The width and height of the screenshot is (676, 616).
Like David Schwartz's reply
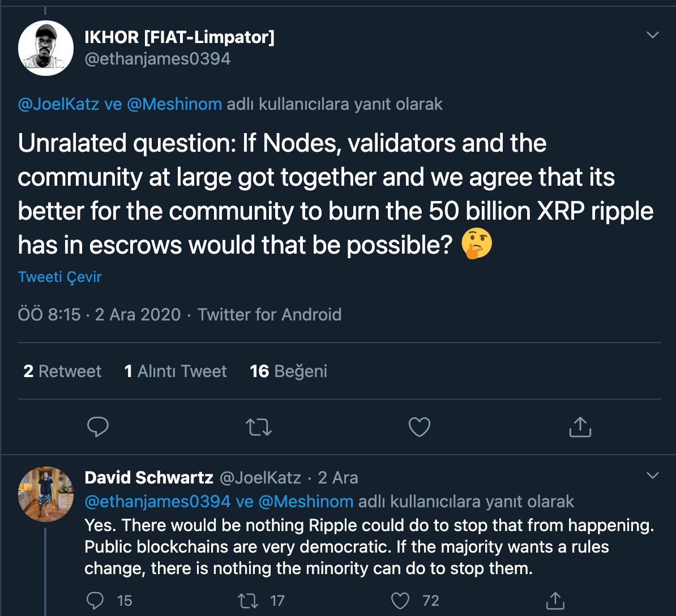coord(400,600)
